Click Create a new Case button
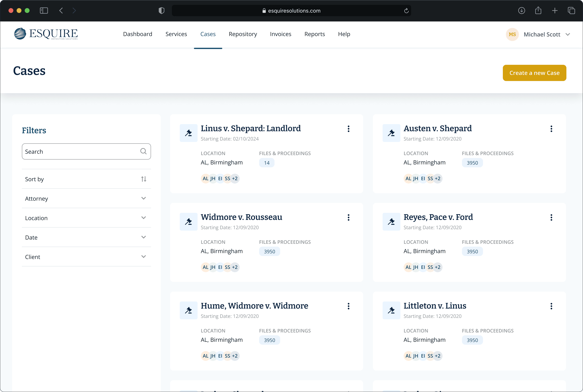The image size is (583, 392). (534, 73)
